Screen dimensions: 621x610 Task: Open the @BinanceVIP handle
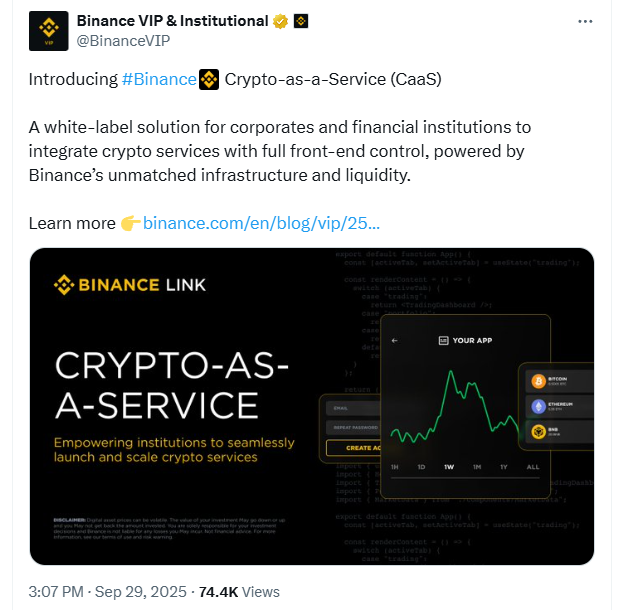point(123,41)
